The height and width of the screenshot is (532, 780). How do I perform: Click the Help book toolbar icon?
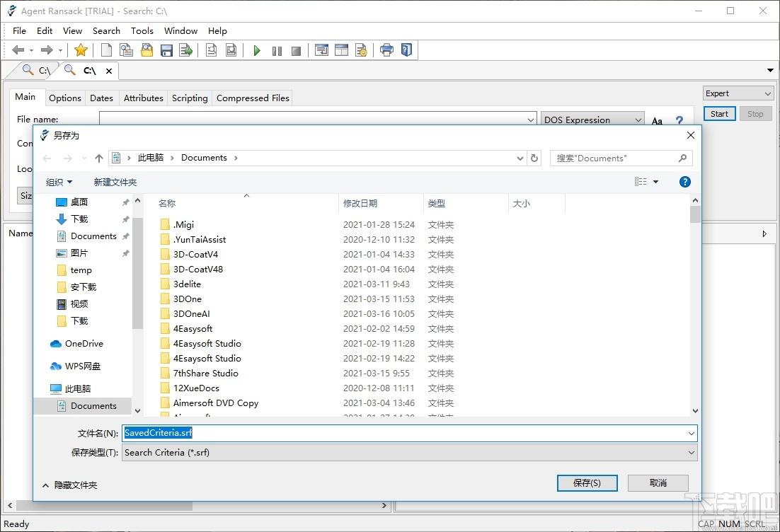pos(406,50)
